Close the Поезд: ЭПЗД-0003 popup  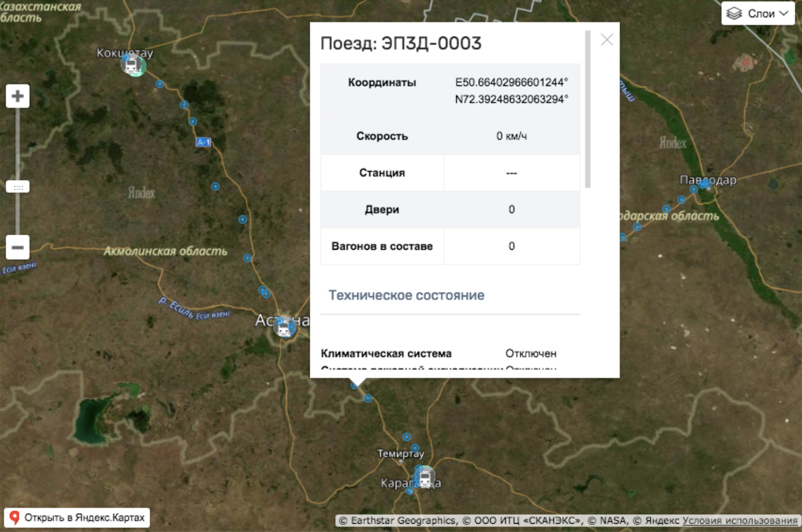tap(606, 40)
